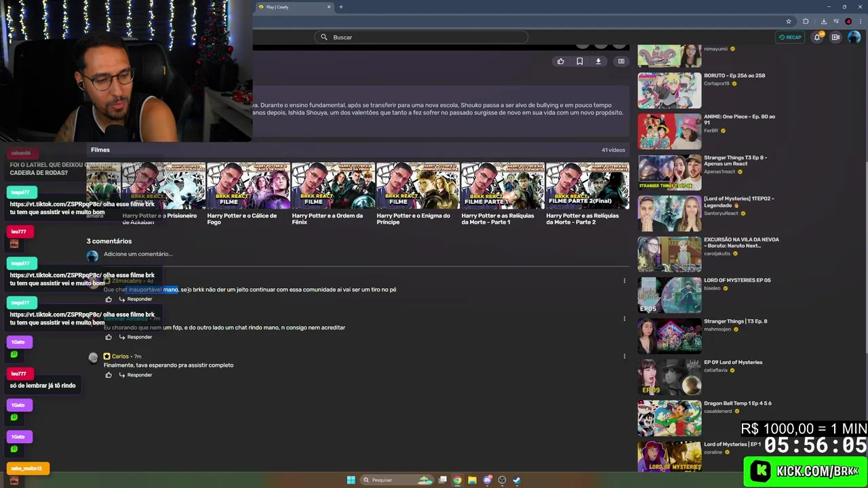Close the Play | Cinefy browser tab
Viewport: 868px width, 488px height.
[x=329, y=7]
